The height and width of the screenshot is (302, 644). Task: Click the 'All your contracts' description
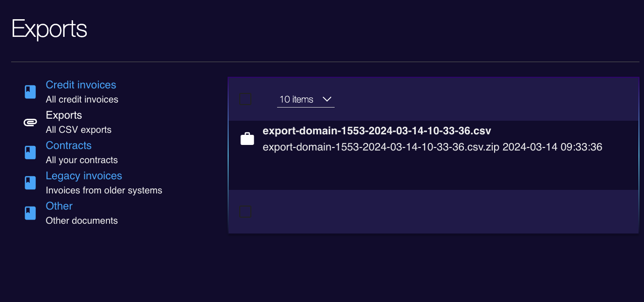click(x=82, y=160)
